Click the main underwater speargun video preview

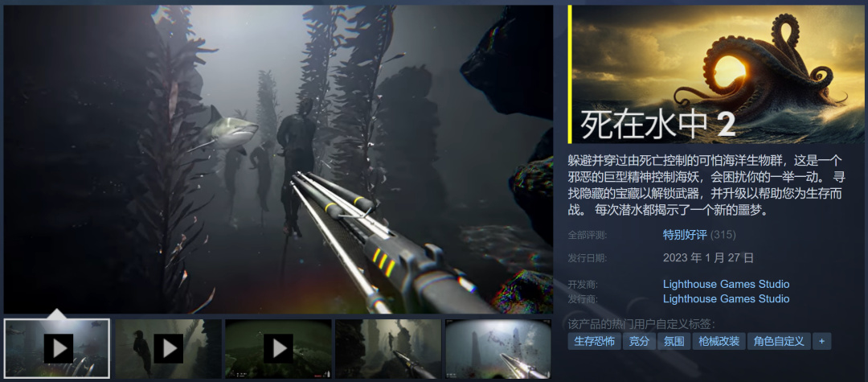point(278,159)
